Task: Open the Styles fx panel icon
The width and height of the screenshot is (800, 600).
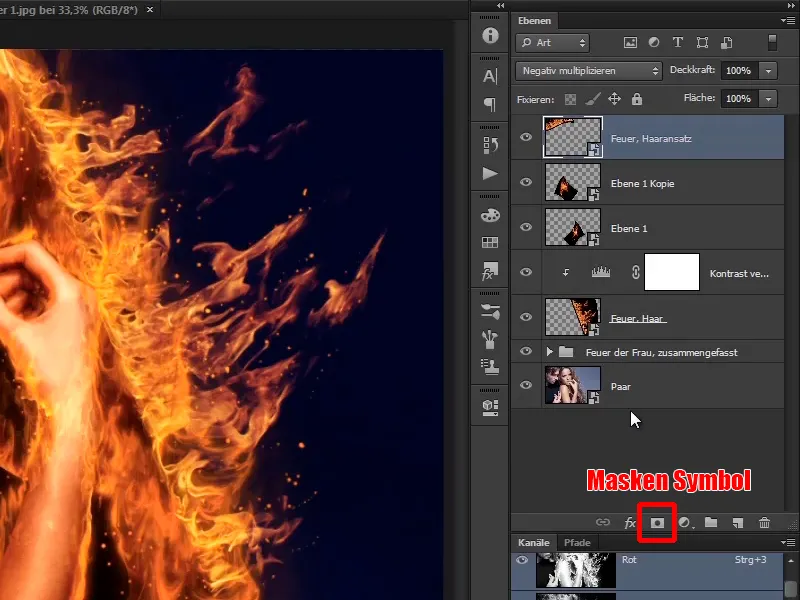Action: (490, 271)
